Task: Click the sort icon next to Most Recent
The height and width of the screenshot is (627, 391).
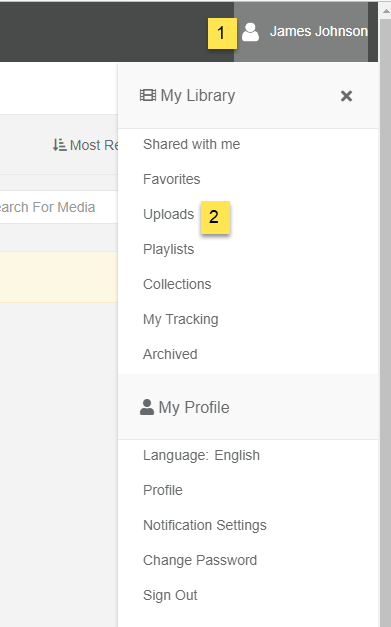Action: tap(59, 145)
